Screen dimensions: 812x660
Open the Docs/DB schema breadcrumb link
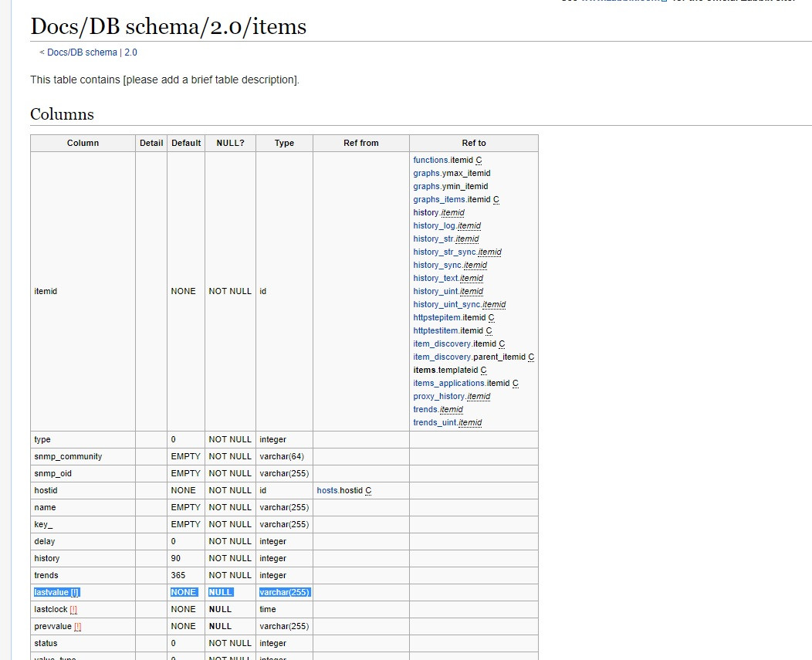82,52
